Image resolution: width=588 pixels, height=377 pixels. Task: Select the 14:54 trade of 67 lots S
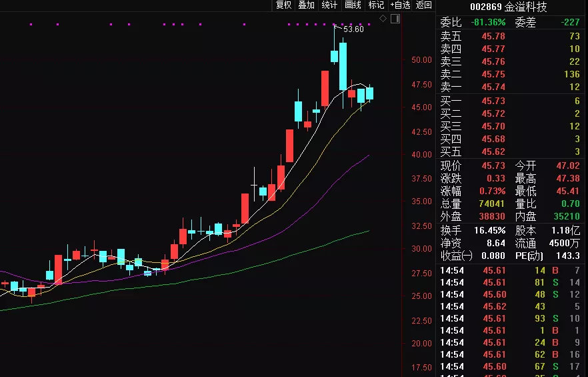510,366
